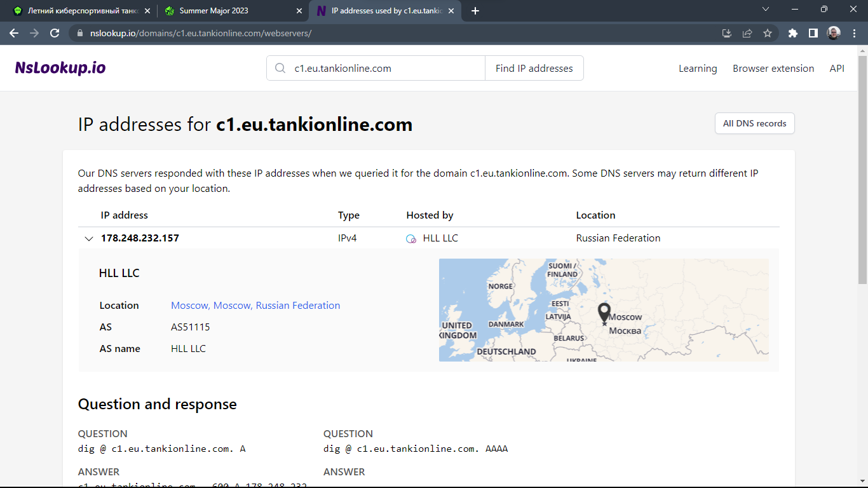Bookmark this page with the star
868x488 pixels.
tap(768, 33)
